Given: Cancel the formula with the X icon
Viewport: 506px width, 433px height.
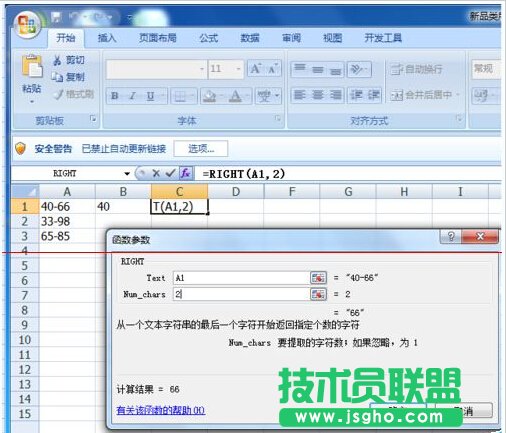Looking at the screenshot, I should tap(156, 173).
